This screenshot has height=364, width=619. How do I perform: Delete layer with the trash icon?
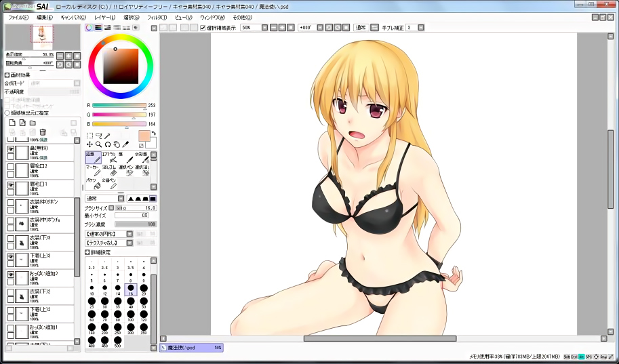pos(43,133)
